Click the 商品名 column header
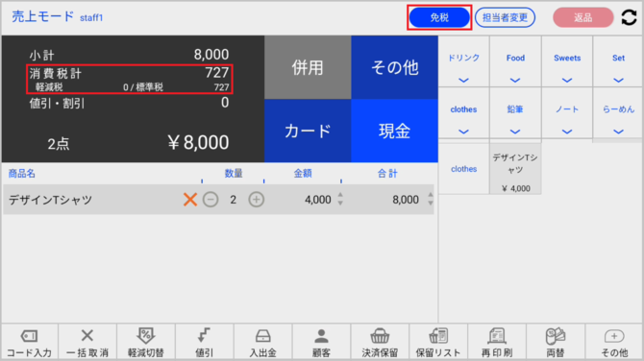 pos(22,174)
